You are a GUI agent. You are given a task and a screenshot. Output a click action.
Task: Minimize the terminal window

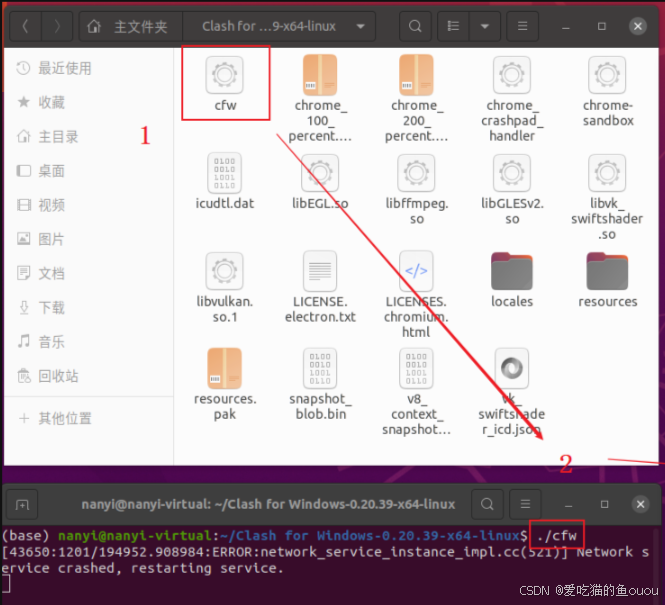pos(568,505)
